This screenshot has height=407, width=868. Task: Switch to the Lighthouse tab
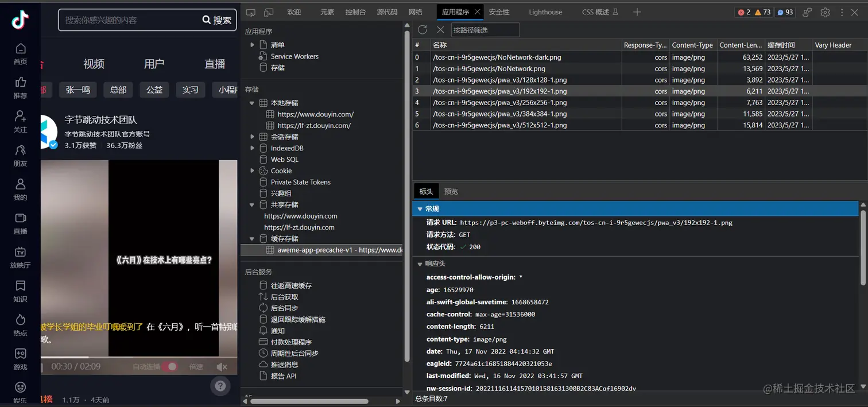point(545,12)
